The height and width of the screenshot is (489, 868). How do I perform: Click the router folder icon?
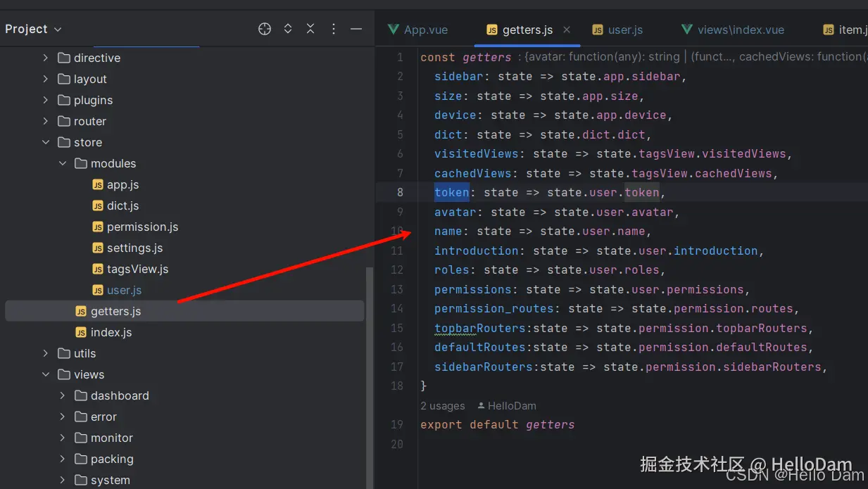64,121
